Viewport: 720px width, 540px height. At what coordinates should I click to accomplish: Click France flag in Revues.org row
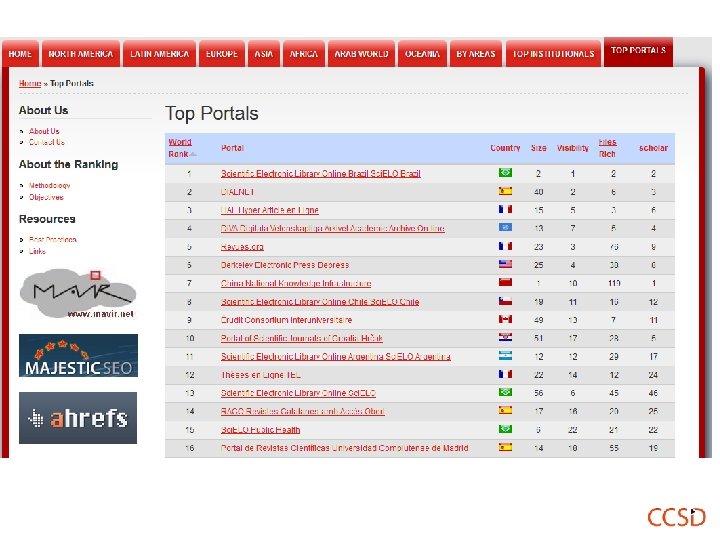tap(505, 246)
